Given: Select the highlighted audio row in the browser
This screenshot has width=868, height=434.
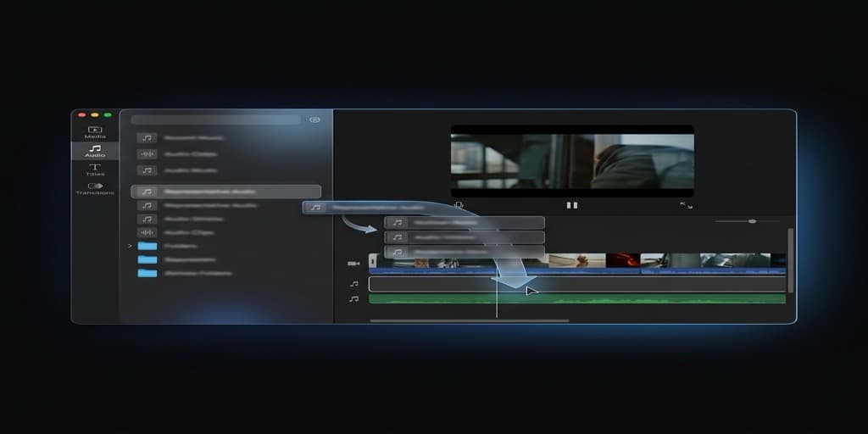Looking at the screenshot, I should pos(225,192).
